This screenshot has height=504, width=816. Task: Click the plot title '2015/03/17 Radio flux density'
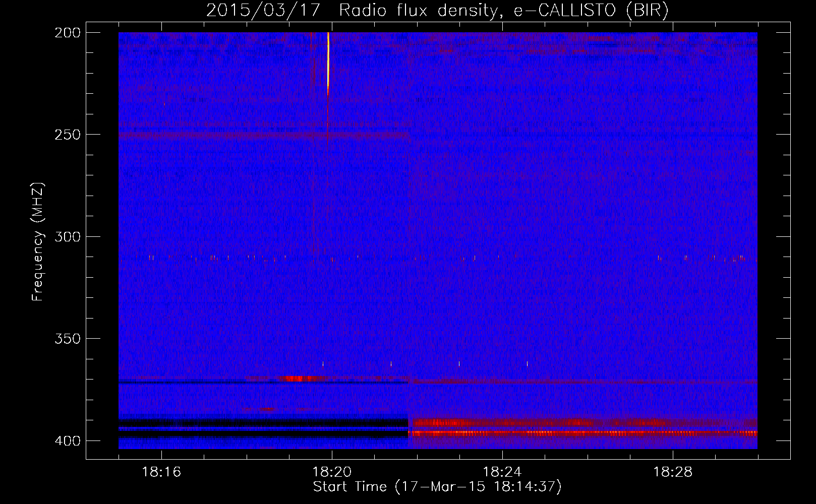(437, 10)
